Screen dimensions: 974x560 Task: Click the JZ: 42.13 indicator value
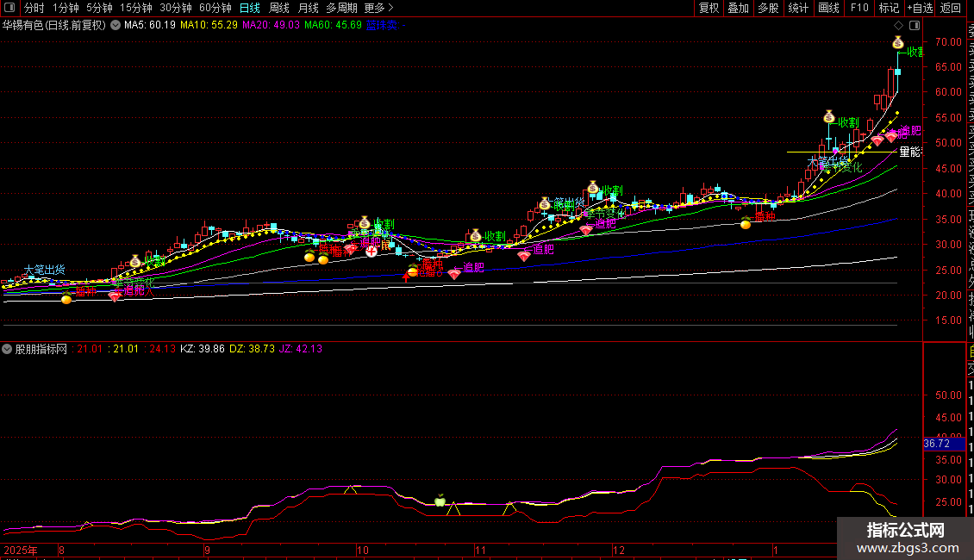pyautogui.click(x=301, y=349)
